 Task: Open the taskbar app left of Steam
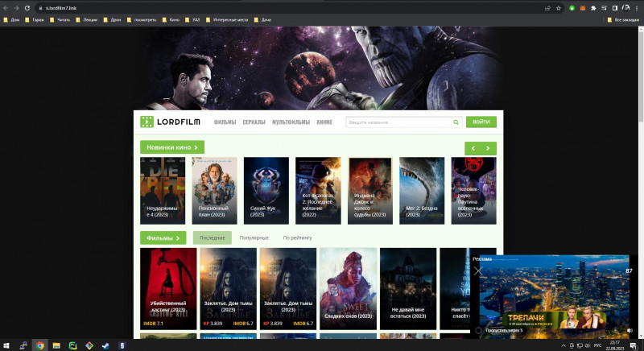pyautogui.click(x=89, y=345)
